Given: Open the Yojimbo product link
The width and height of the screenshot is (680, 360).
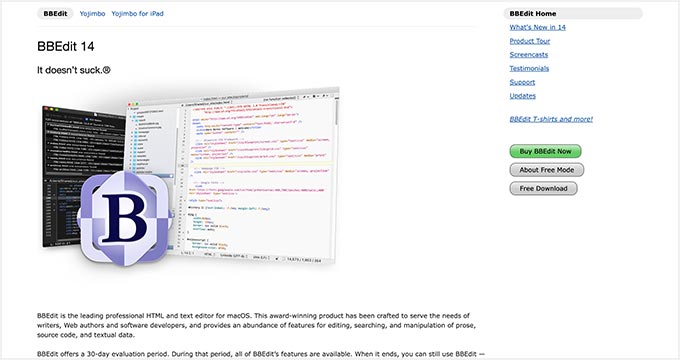Looking at the screenshot, I should click(x=92, y=13).
